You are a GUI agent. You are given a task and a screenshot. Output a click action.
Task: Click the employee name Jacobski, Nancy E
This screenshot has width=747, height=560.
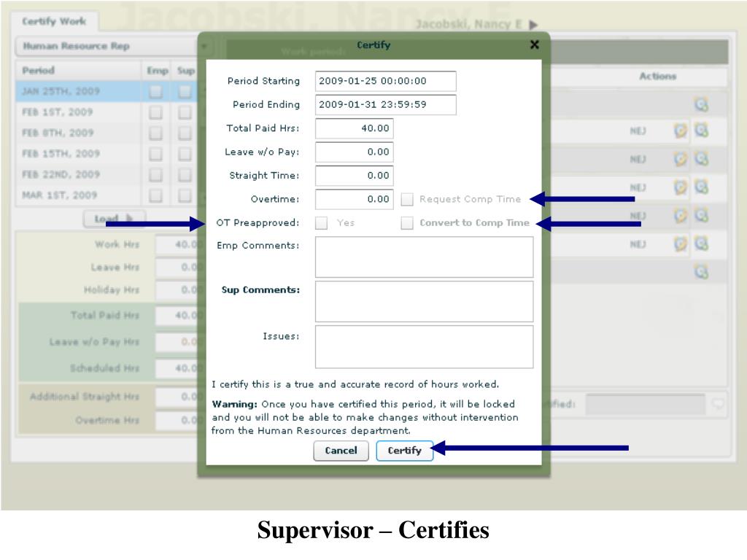tap(469, 24)
